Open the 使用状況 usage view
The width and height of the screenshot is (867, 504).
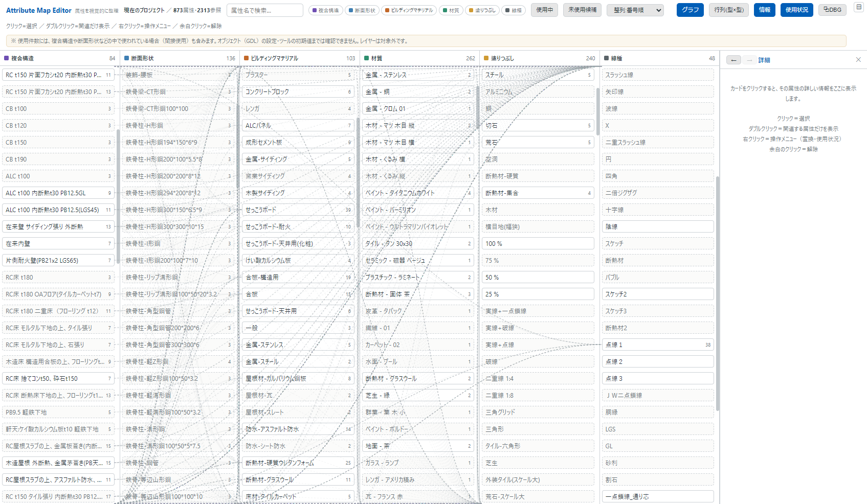coord(797,10)
